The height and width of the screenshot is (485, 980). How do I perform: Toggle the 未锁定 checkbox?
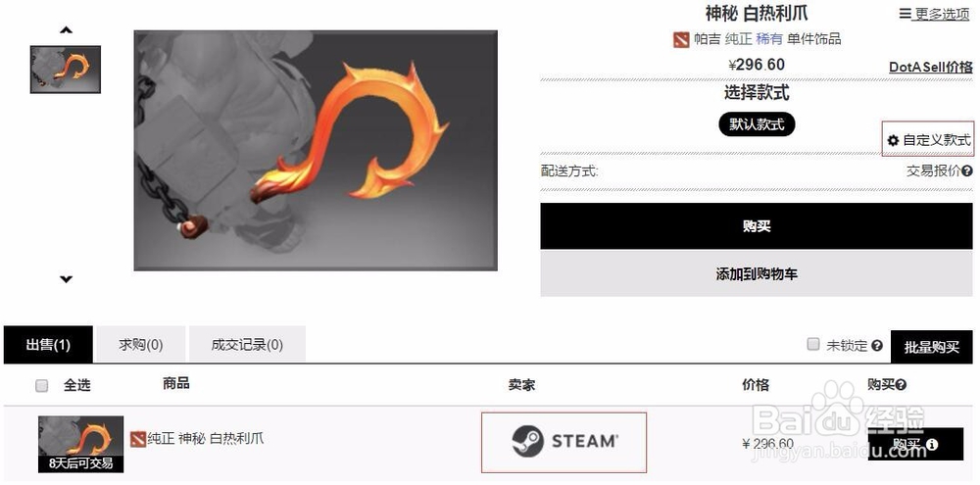click(813, 344)
